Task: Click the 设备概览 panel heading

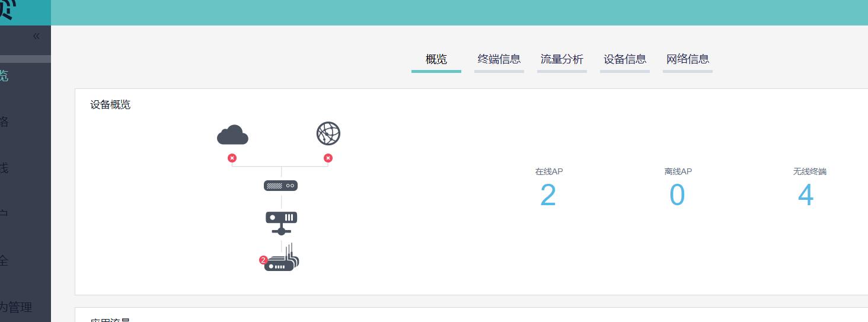Action: tap(110, 105)
